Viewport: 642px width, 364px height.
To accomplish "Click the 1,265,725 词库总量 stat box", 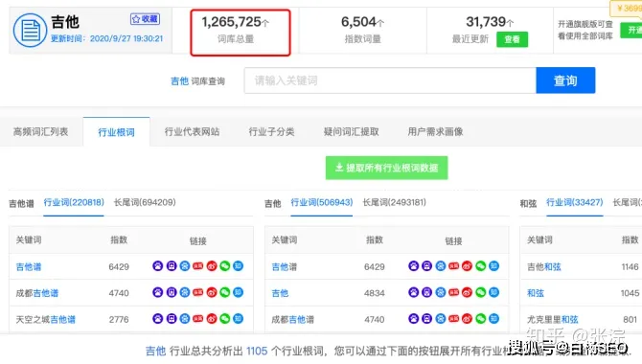I will click(x=241, y=33).
